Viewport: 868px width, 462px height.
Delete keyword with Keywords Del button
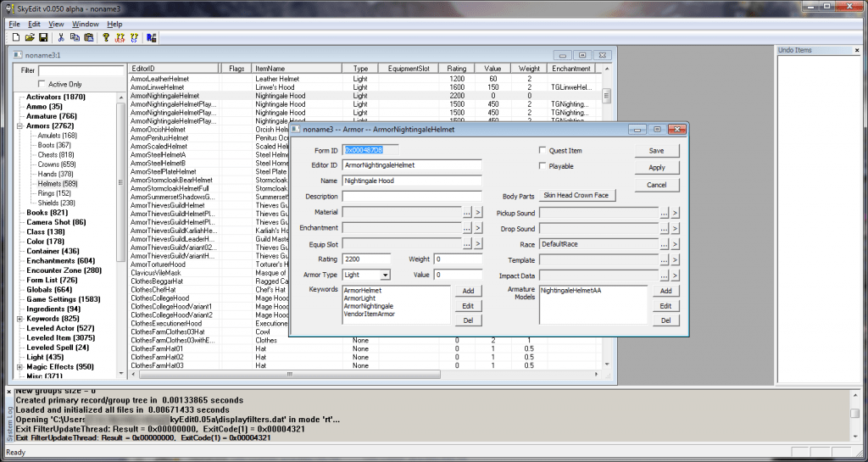[x=468, y=320]
